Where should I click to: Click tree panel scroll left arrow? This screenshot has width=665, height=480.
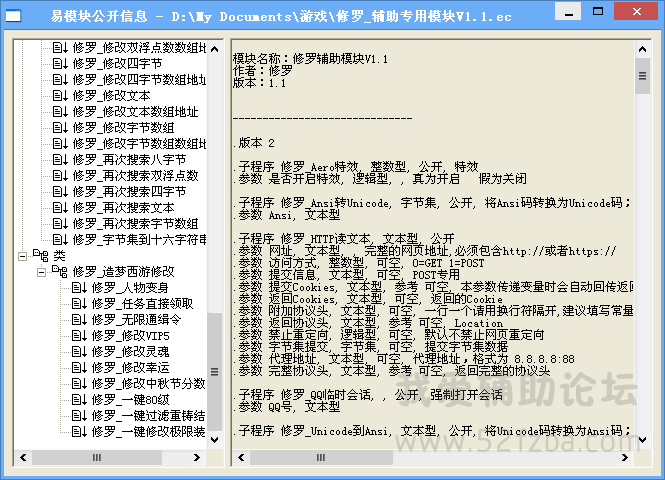point(23,458)
